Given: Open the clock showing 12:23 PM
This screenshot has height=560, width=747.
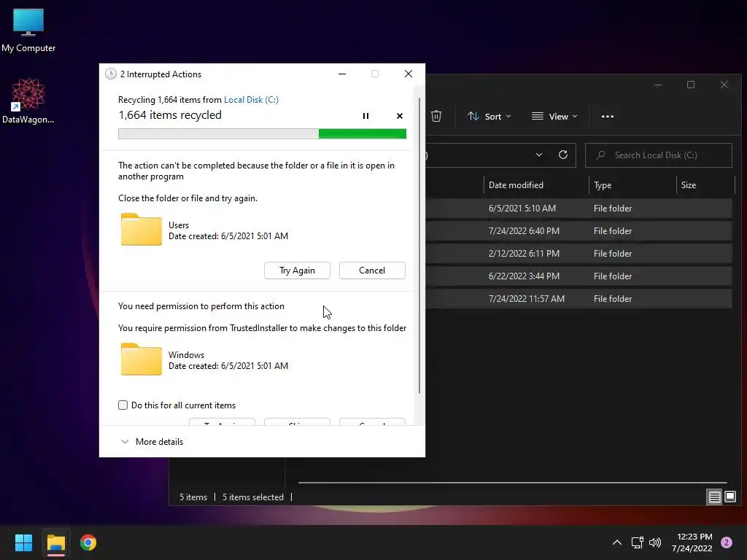Looking at the screenshot, I should click(x=692, y=542).
